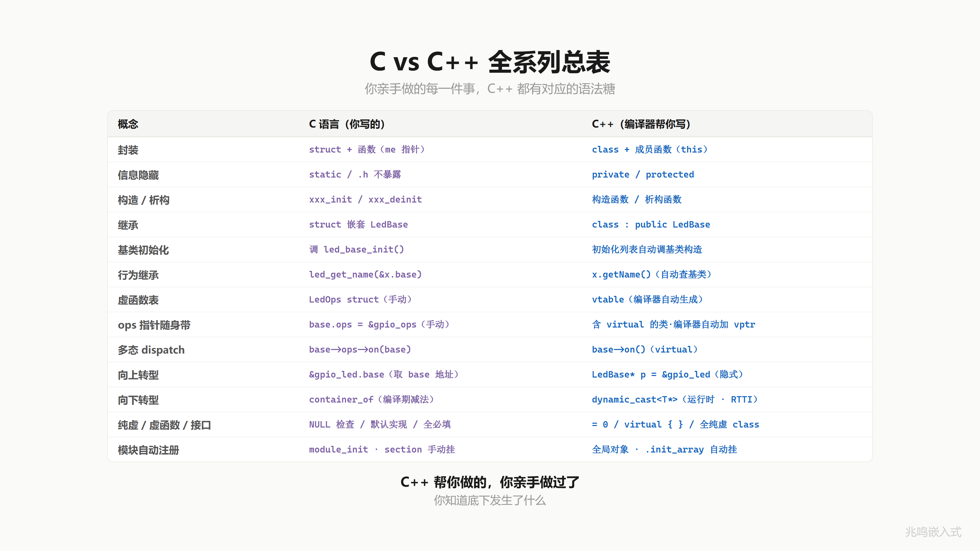Click cell 'container_of（编译期减法）'

coord(371,400)
